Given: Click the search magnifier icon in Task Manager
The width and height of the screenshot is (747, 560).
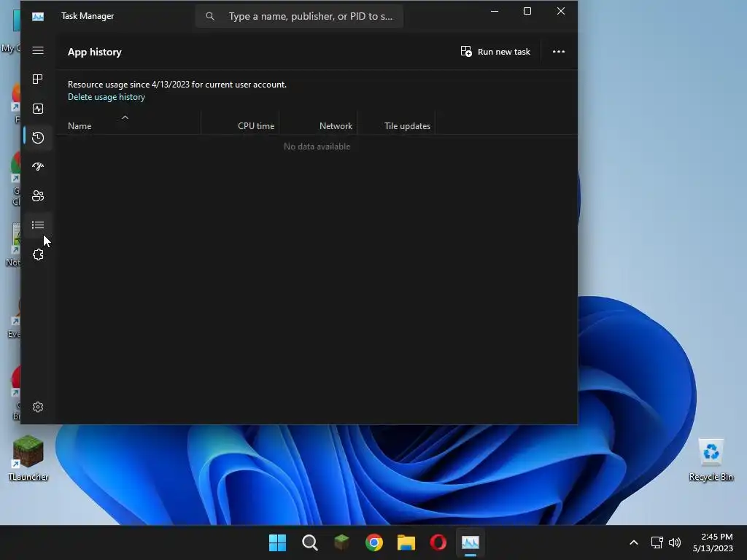Looking at the screenshot, I should point(209,16).
